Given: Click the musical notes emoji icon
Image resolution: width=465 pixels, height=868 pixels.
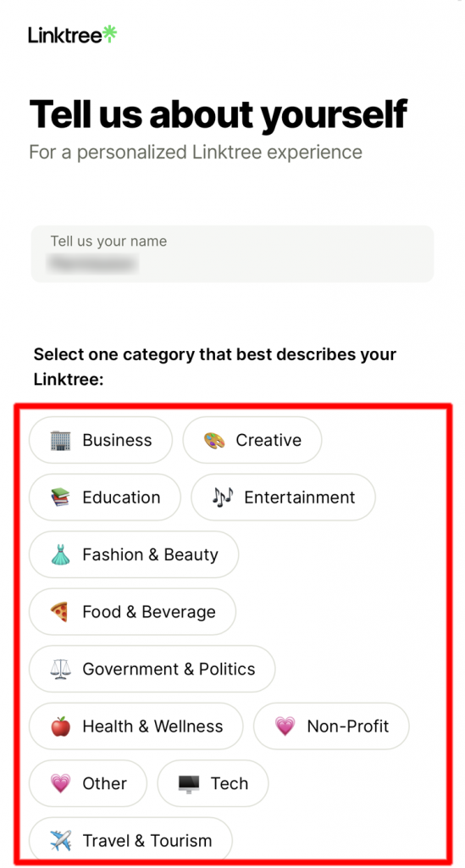Looking at the screenshot, I should click(x=223, y=497).
